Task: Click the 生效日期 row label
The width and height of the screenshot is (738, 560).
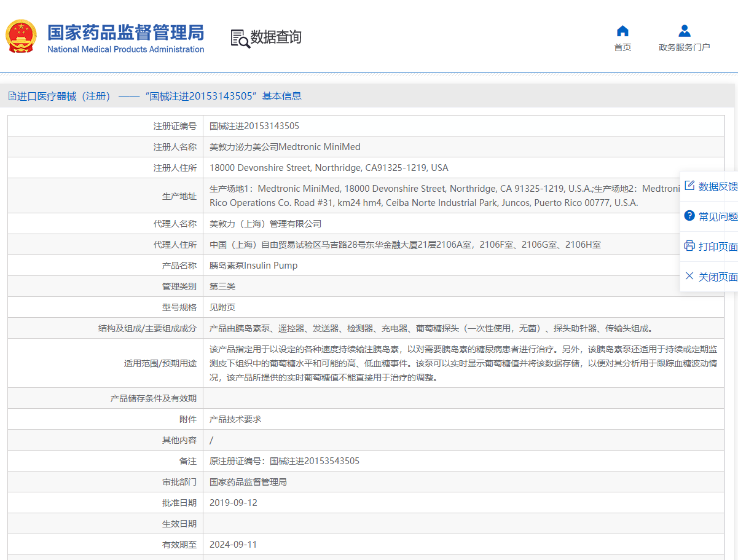Action: point(179,524)
